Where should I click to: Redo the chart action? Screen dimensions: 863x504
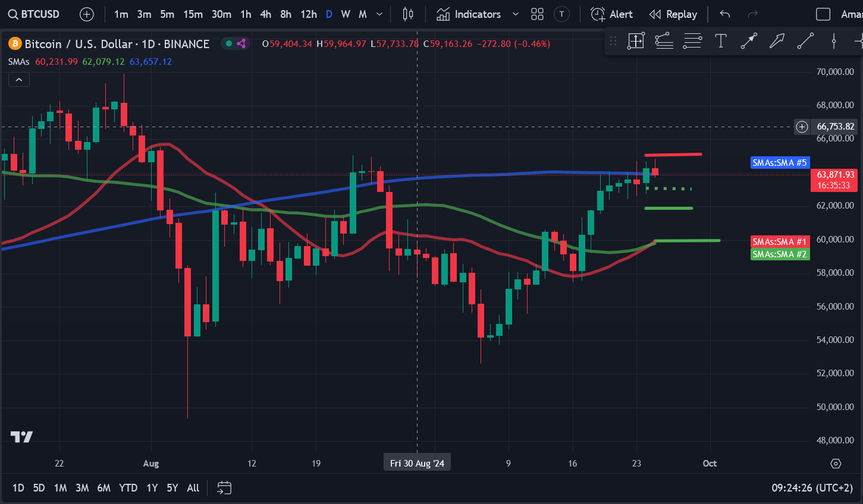753,14
